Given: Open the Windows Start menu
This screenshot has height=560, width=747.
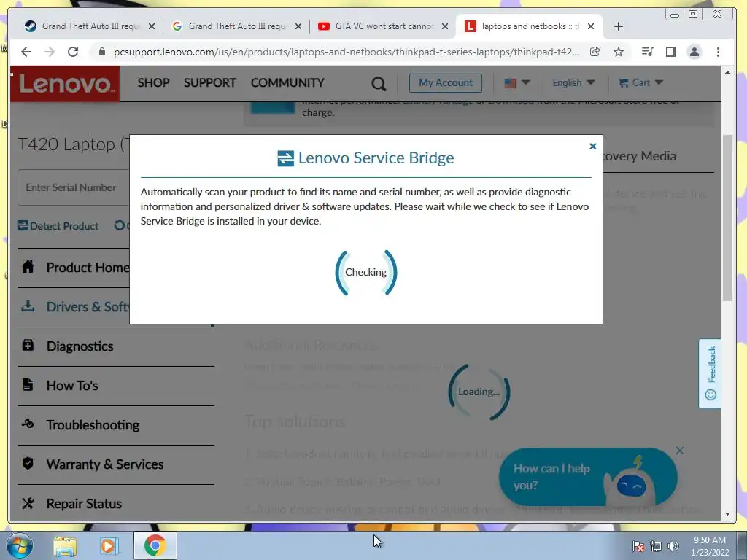Looking at the screenshot, I should click(19, 545).
